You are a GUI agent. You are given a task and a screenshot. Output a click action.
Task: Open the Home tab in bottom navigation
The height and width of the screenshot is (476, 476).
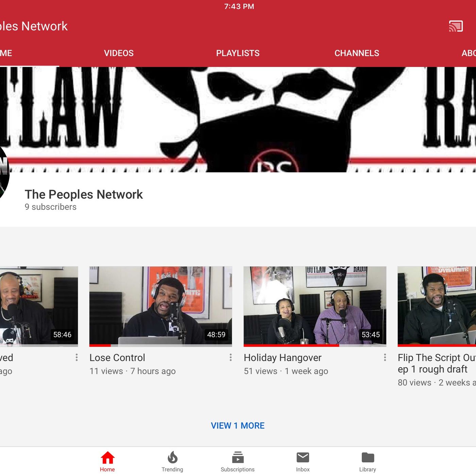(107, 462)
